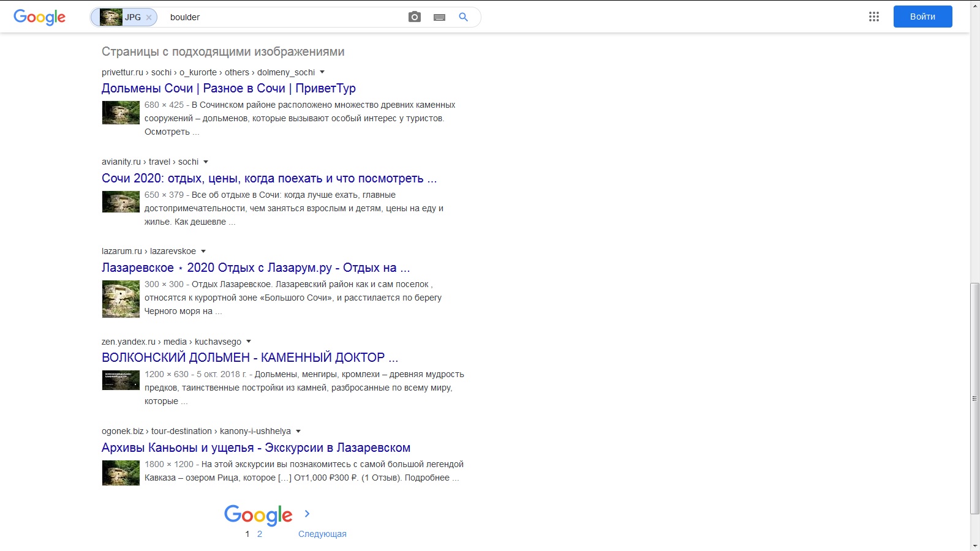Click the scrollbar down arrow
The width and height of the screenshot is (980, 551).
[974, 545]
